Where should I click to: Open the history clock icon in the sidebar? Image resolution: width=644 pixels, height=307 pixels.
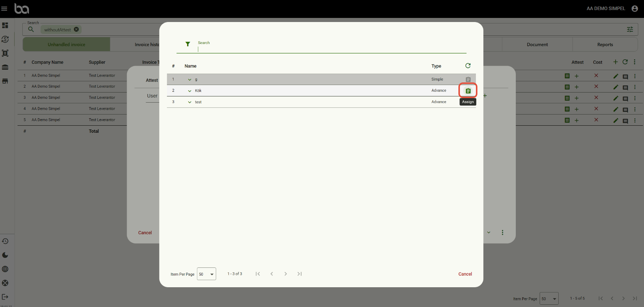pos(5,241)
